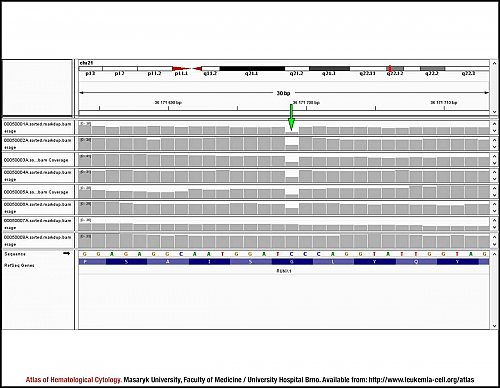Click the 36 171 710 bp ruler label
The image size is (500, 388).
444,102
